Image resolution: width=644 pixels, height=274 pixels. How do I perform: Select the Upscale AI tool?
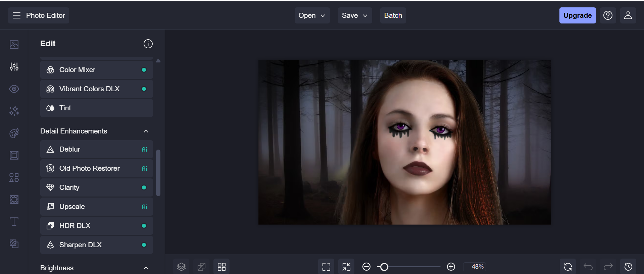pyautogui.click(x=97, y=207)
